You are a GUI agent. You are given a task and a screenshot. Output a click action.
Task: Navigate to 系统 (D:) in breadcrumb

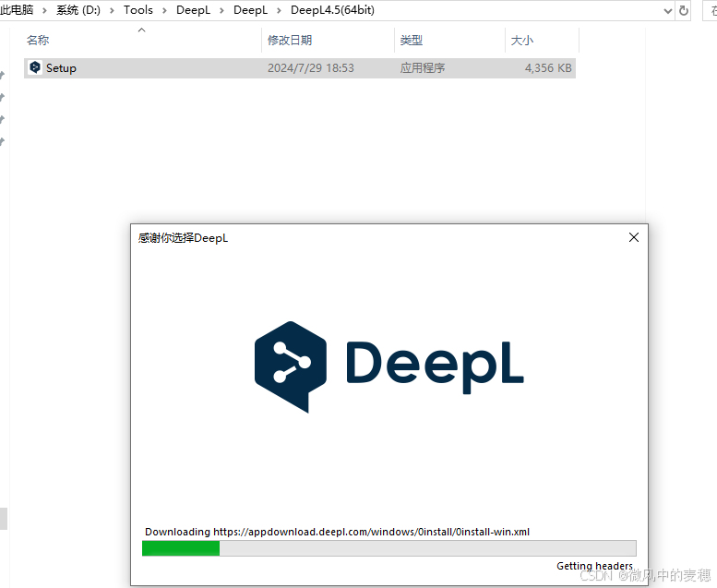[x=78, y=9]
